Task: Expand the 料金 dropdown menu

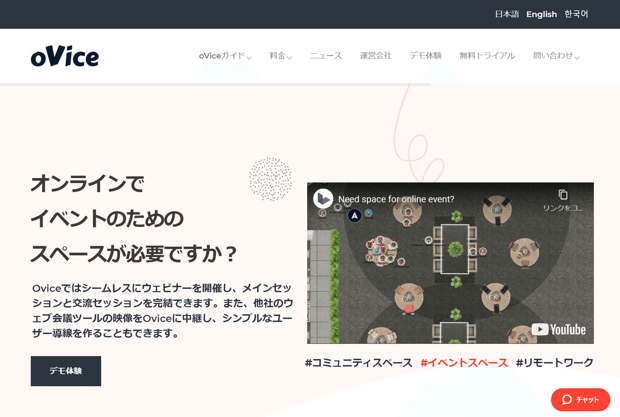Action: click(x=281, y=56)
